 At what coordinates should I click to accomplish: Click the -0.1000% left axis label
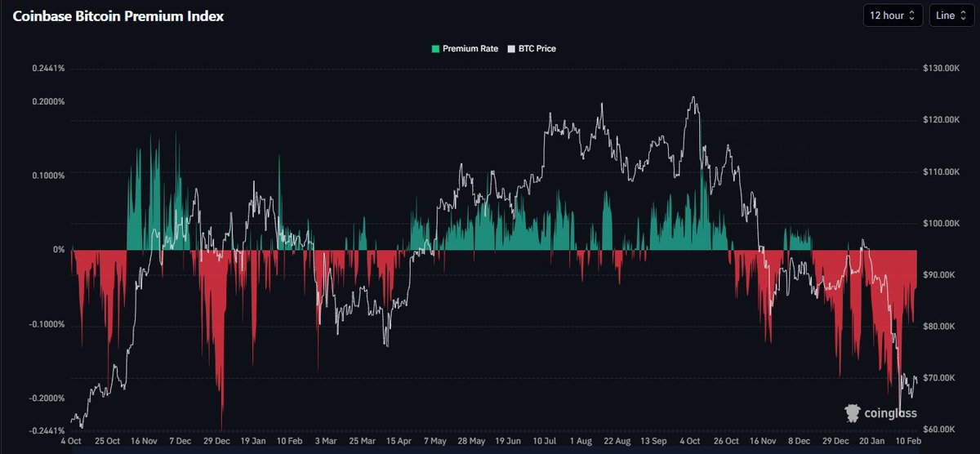(47, 325)
